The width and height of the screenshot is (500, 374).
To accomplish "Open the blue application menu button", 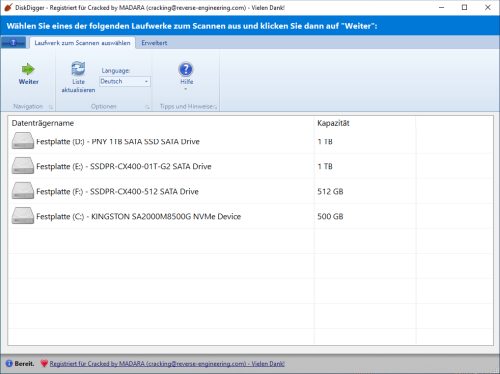I will (13, 43).
